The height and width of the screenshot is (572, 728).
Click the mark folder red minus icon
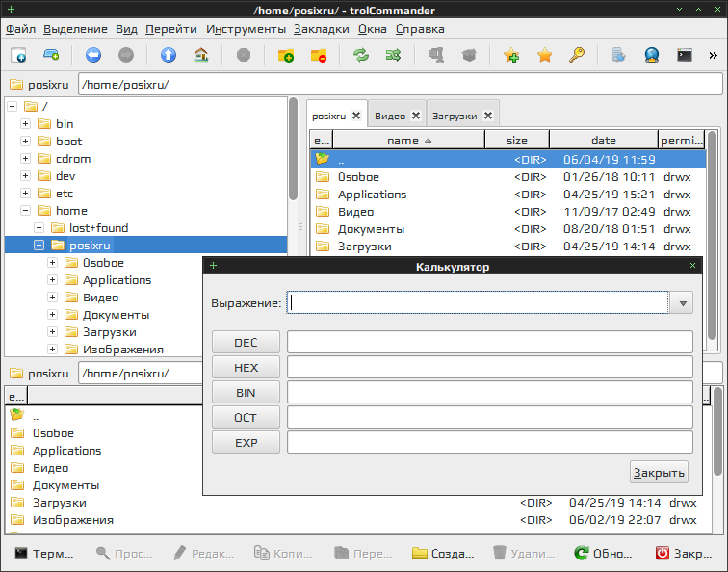[x=319, y=55]
